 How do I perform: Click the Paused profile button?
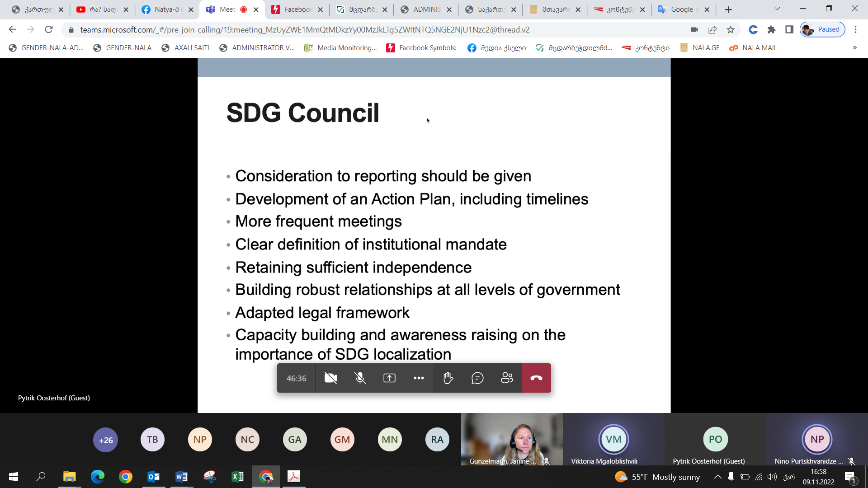click(822, 30)
